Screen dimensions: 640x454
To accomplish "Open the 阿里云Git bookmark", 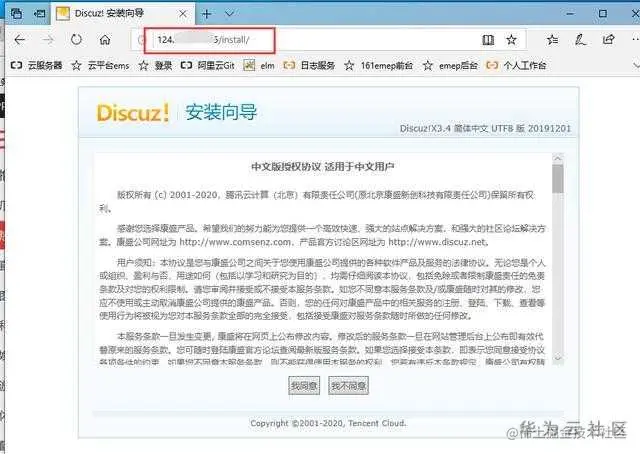I will (x=208, y=65).
